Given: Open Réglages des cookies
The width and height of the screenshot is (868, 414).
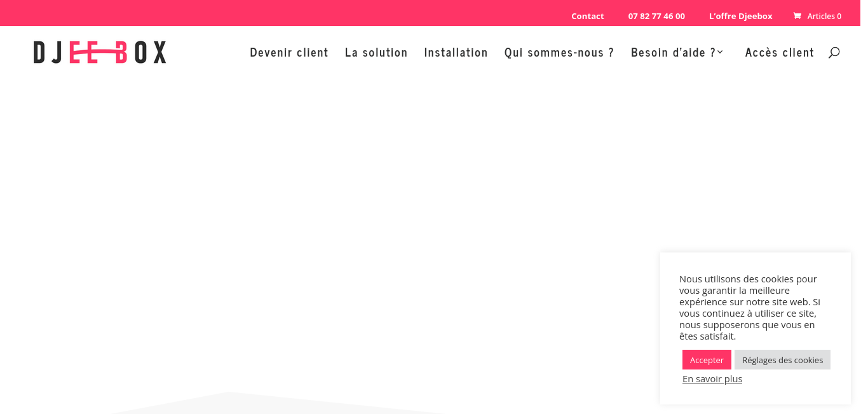Looking at the screenshot, I should tap(782, 360).
